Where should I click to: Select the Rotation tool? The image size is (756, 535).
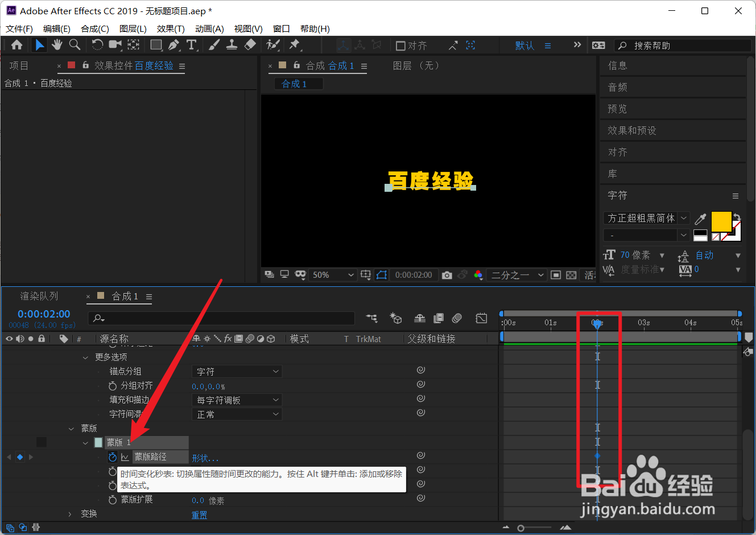tap(97, 45)
